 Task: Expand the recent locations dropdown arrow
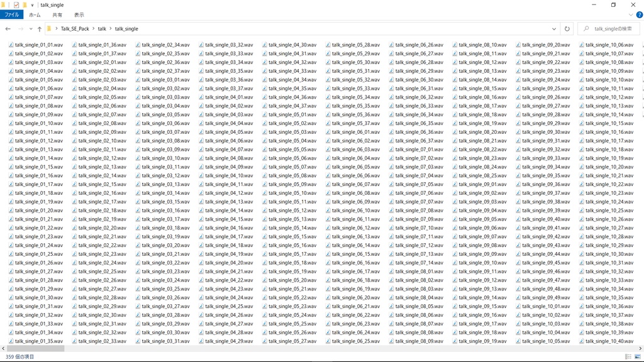point(31,29)
